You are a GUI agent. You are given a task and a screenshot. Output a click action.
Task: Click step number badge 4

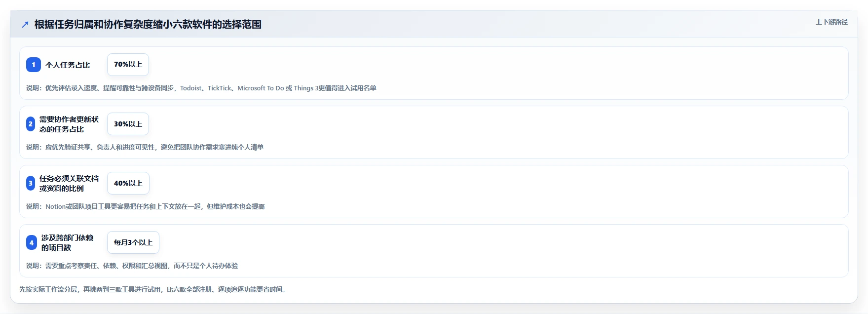pyautogui.click(x=32, y=242)
